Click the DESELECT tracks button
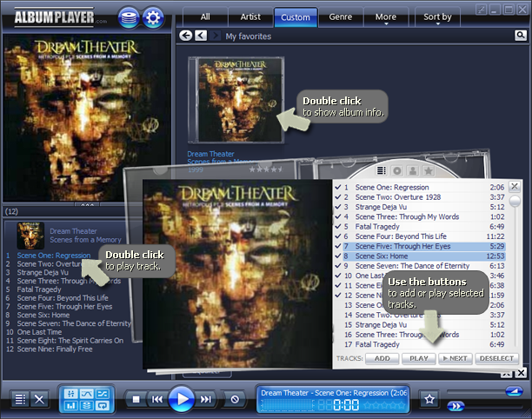 (496, 359)
